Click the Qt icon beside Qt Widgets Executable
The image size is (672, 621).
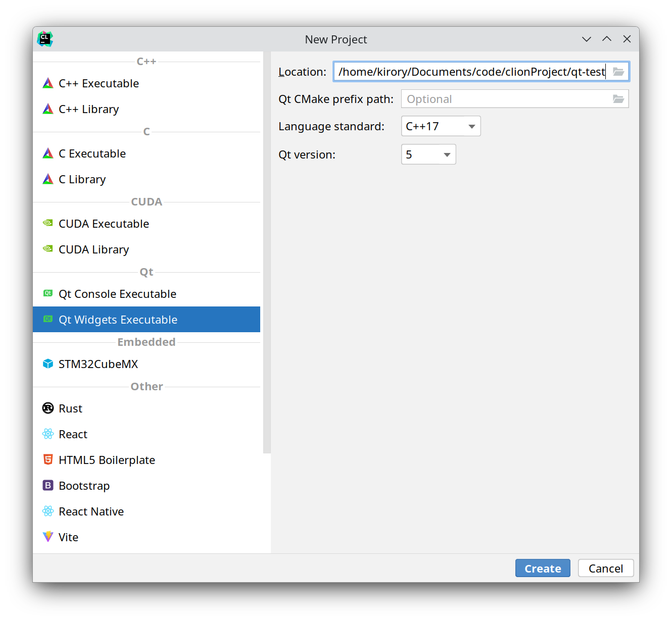click(48, 319)
